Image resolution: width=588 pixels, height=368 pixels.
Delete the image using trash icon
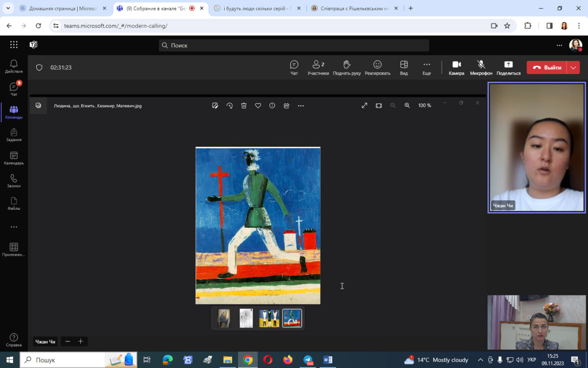(x=244, y=106)
